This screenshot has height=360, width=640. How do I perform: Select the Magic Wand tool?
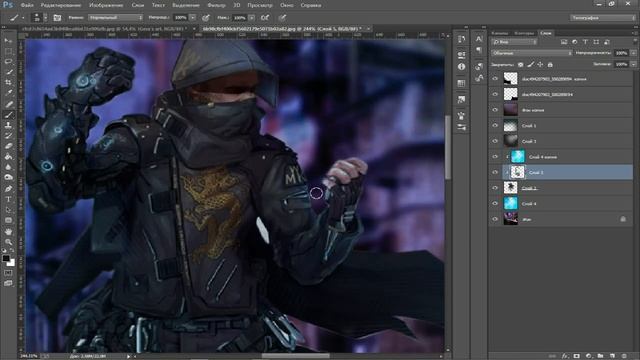8,72
